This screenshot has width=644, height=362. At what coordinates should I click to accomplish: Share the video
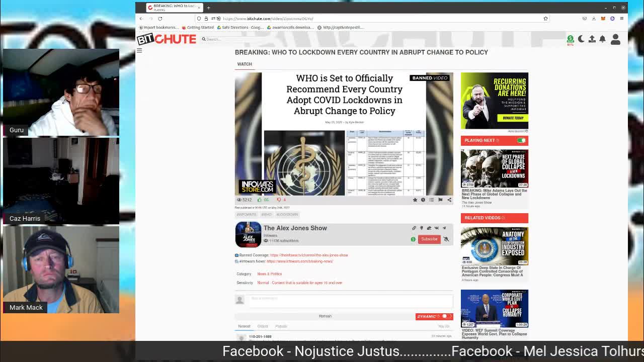(449, 200)
